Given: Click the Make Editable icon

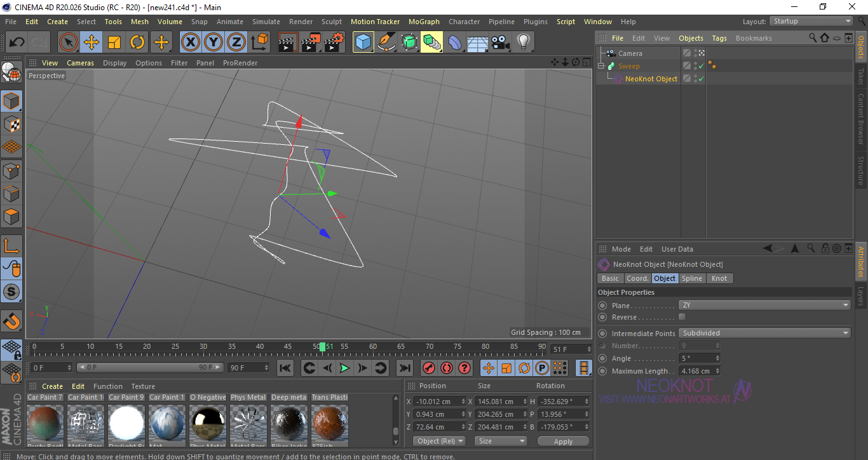Looking at the screenshot, I should 12,73.
